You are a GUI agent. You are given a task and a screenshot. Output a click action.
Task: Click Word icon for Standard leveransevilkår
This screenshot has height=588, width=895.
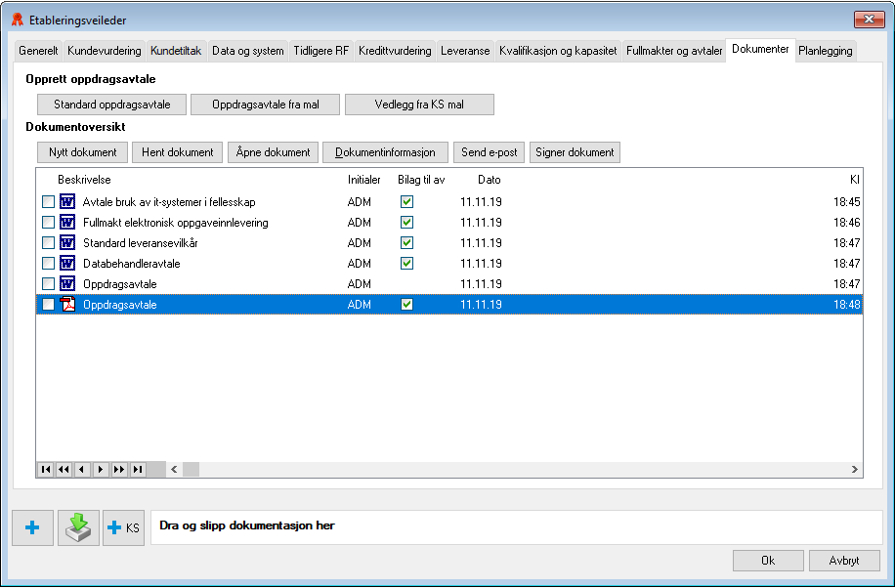point(67,242)
